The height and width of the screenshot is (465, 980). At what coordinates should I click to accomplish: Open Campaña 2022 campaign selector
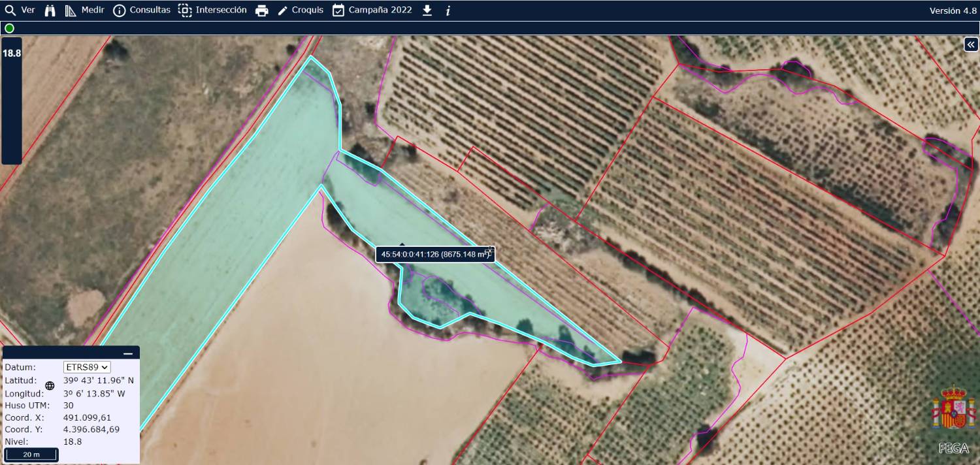(x=372, y=10)
